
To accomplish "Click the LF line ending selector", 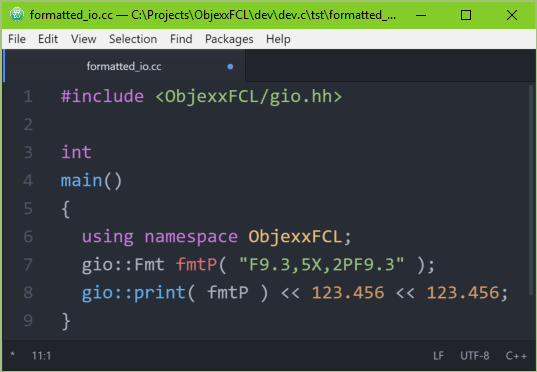I will click(x=438, y=356).
